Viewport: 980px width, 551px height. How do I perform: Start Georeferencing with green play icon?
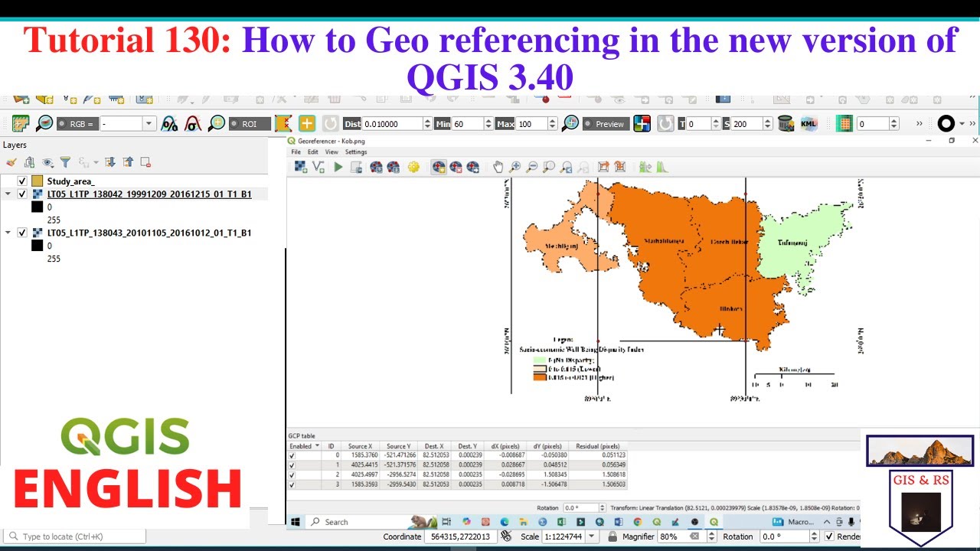pyautogui.click(x=338, y=167)
